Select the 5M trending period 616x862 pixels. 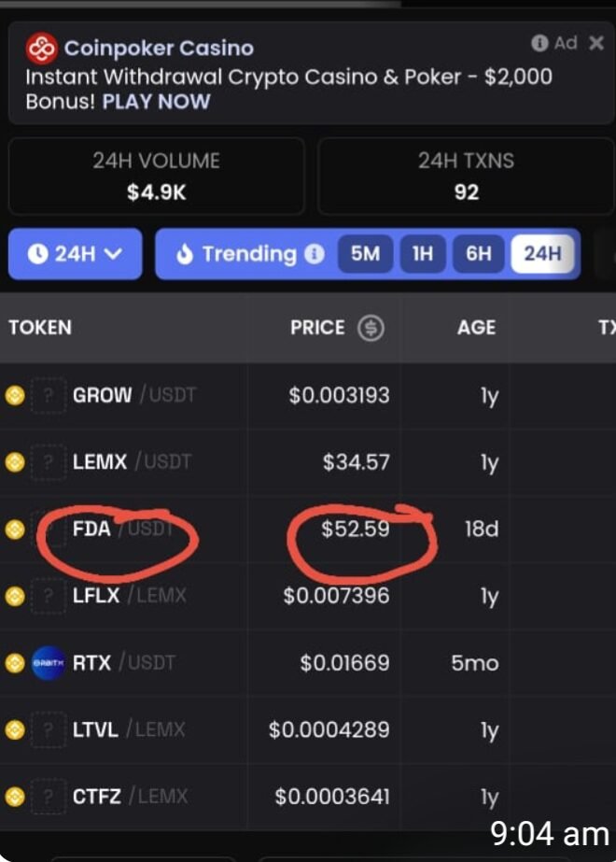365,254
